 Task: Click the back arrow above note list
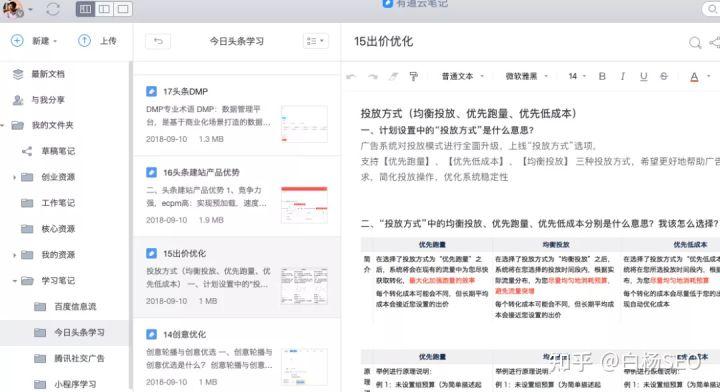pos(158,41)
